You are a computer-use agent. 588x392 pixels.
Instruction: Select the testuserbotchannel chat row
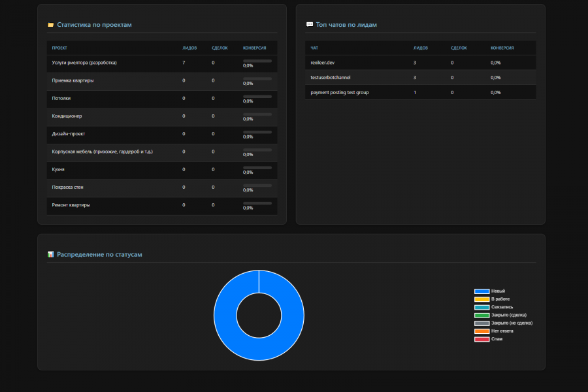420,77
